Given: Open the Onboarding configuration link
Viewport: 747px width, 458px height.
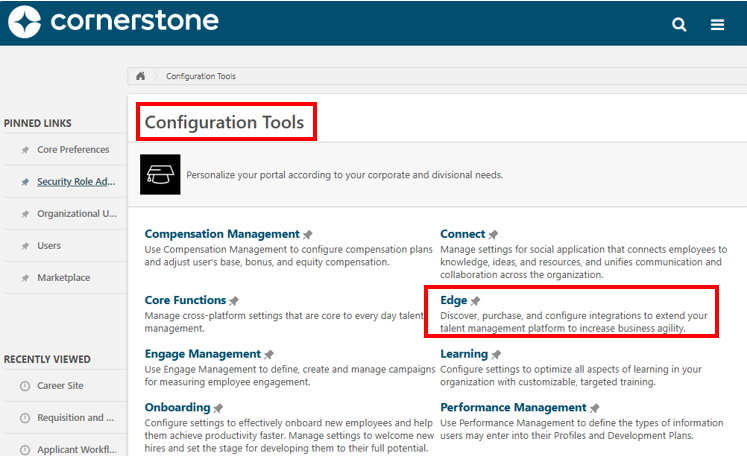Looking at the screenshot, I should [x=177, y=407].
